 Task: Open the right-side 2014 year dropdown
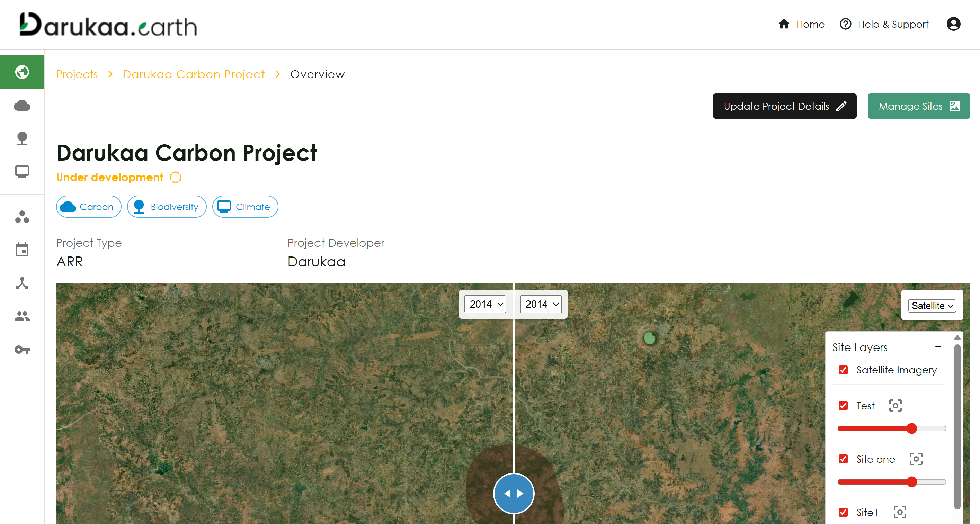(x=541, y=304)
